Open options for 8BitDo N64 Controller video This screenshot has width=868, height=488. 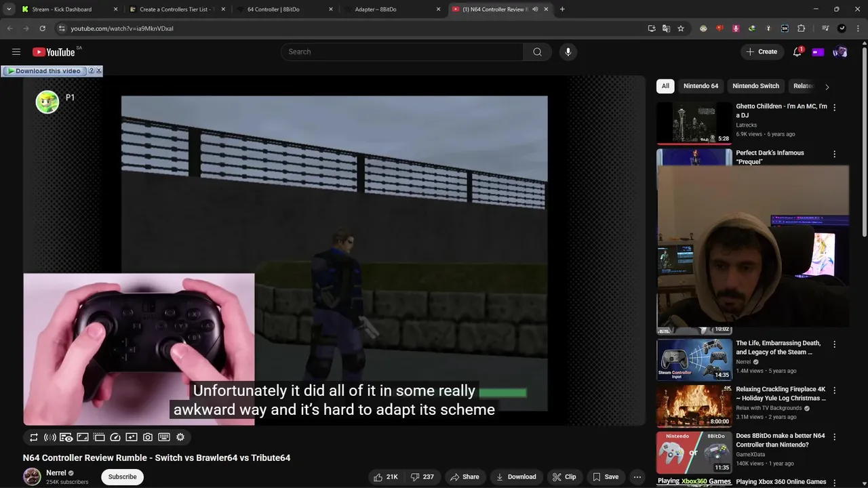coord(834,437)
